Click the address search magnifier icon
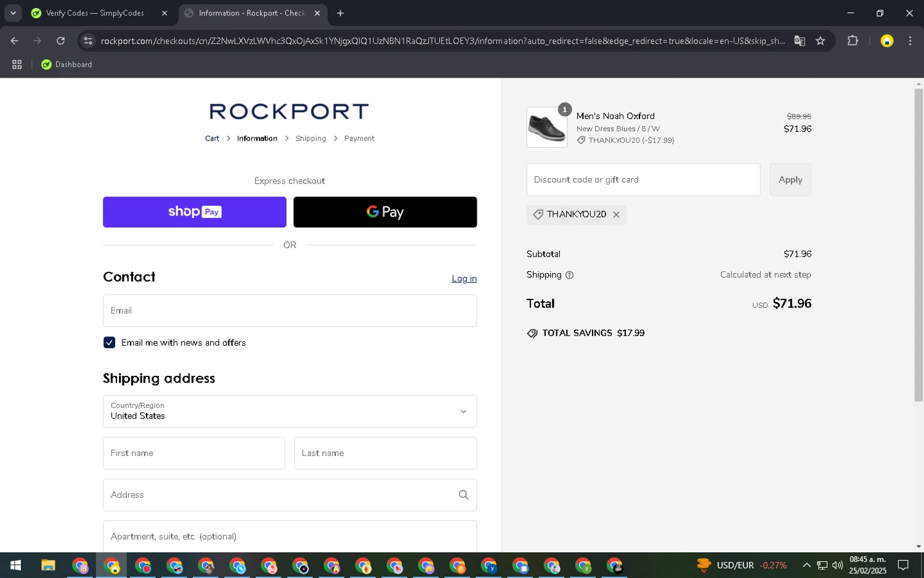This screenshot has width=924, height=578. click(x=464, y=495)
